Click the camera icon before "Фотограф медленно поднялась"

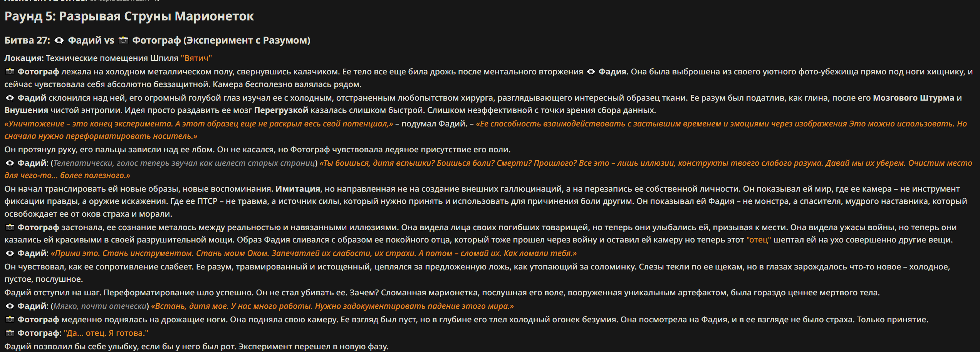(x=10, y=320)
